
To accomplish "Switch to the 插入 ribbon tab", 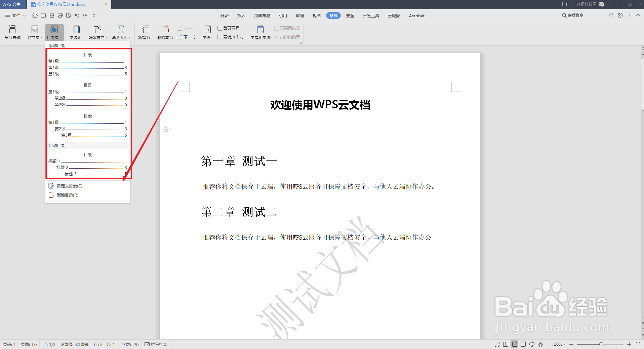I will click(241, 15).
